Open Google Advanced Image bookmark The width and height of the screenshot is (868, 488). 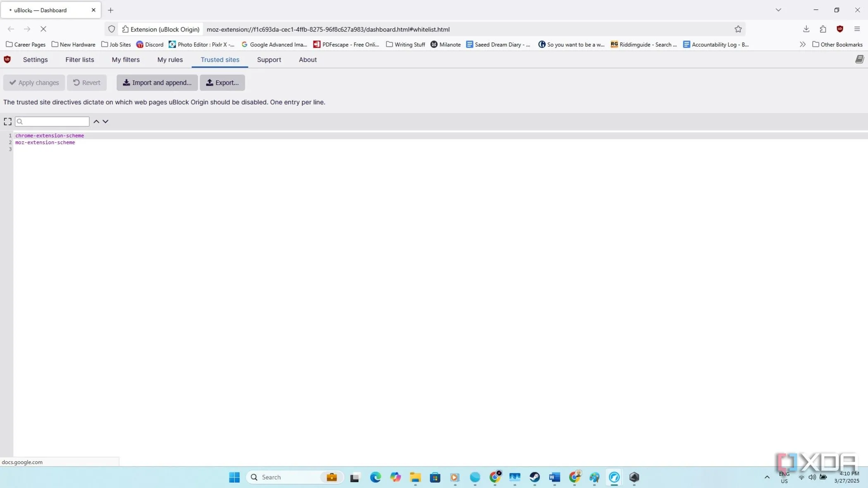[x=274, y=44]
